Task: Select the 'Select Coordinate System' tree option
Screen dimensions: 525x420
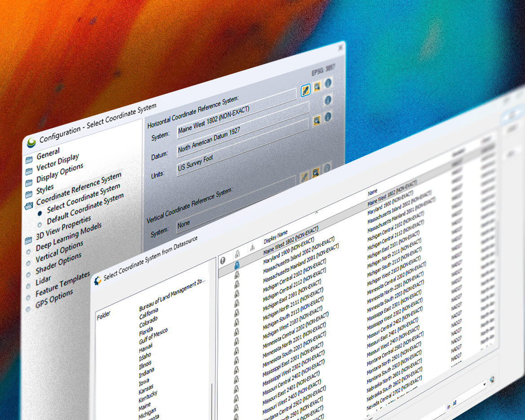Action: point(84,199)
